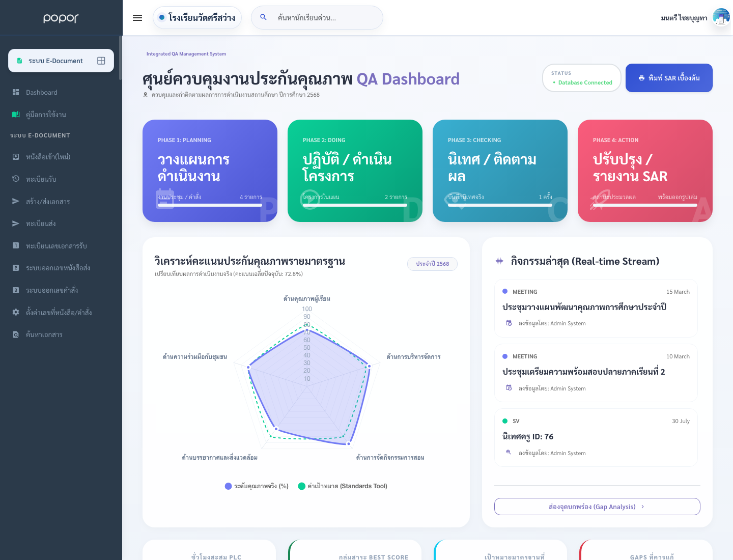Viewport: 733px width, 560px height.
Task: Click the ทะเบียนเลขเอกสารรับ number icon
Action: (x=16, y=245)
